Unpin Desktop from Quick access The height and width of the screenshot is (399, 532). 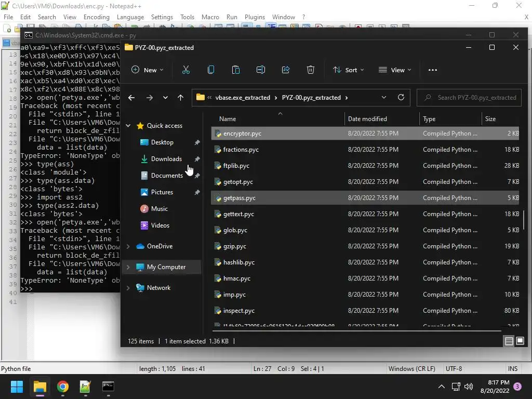click(197, 142)
